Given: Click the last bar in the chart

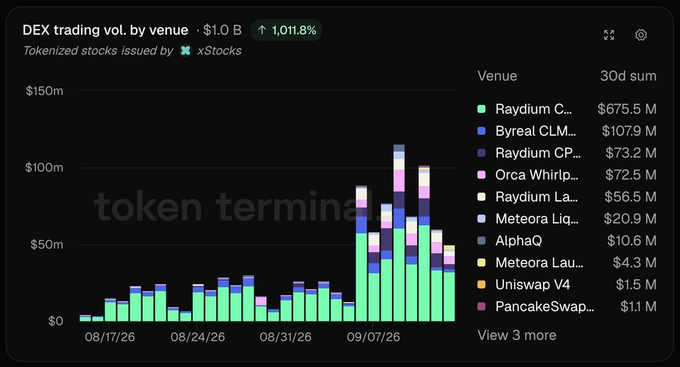Looking at the screenshot, I should [x=449, y=283].
